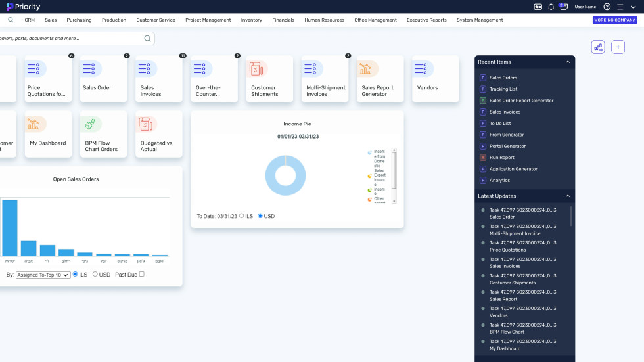Open the Sales Order tile icon

click(x=91, y=69)
